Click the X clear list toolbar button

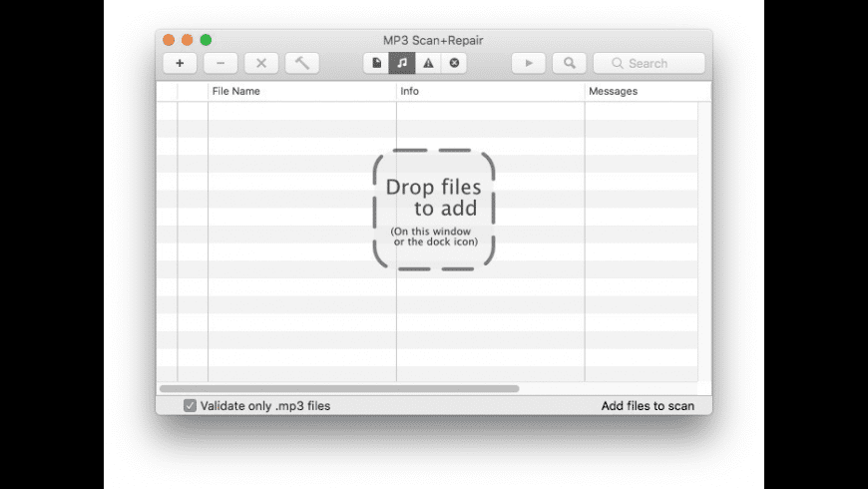261,63
